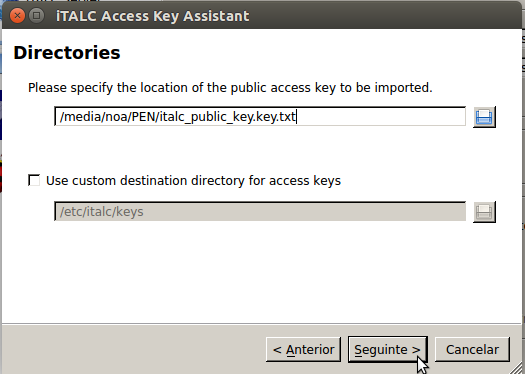This screenshot has height=374, width=525.
Task: Click the Directories page heading
Action: pos(67,53)
